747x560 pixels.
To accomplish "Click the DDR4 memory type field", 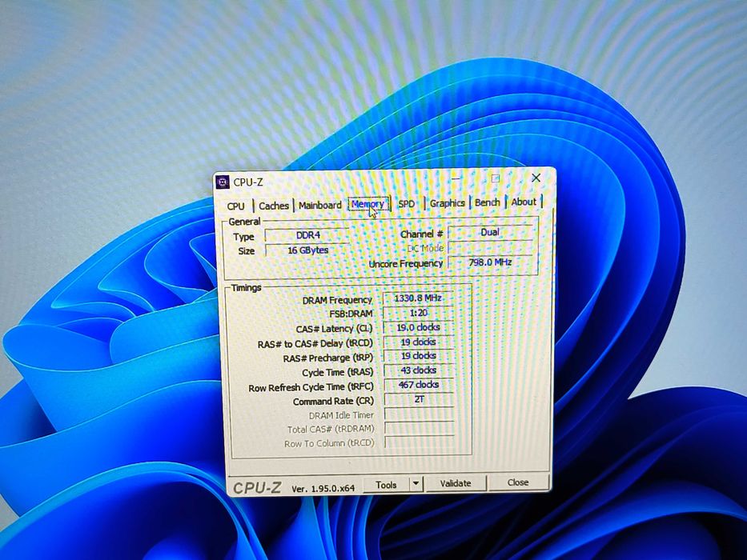I will point(307,235).
